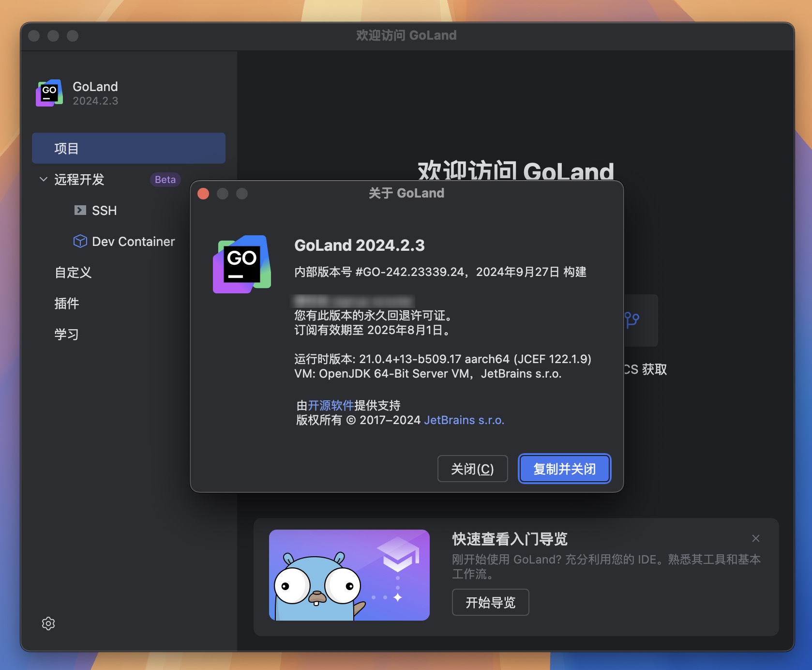
Task: Open the 插件 section
Action: click(x=67, y=304)
